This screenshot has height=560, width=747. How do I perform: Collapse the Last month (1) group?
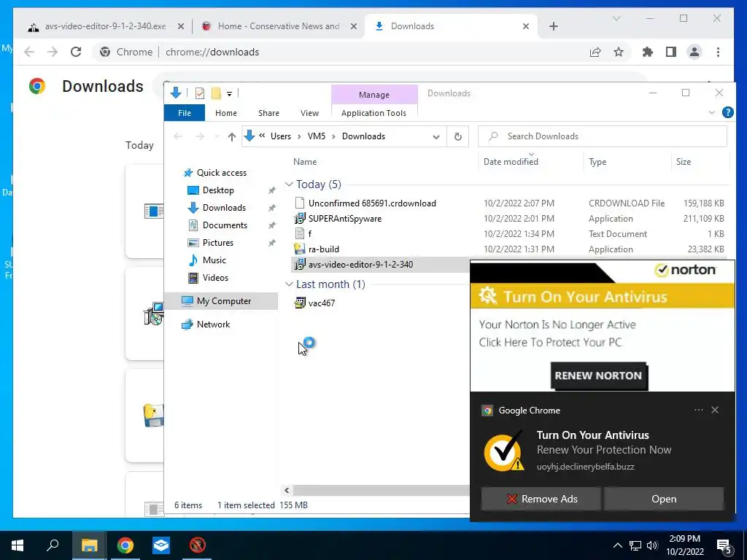pos(289,284)
